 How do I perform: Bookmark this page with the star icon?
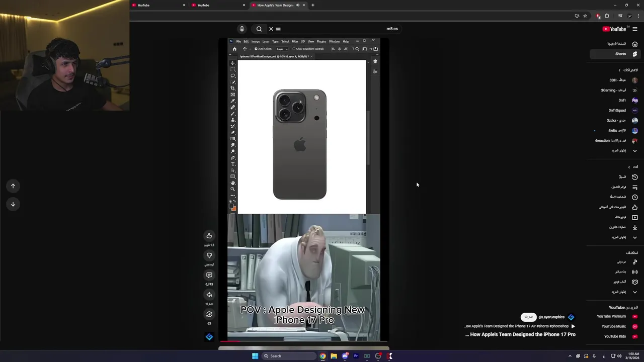pyautogui.click(x=585, y=16)
